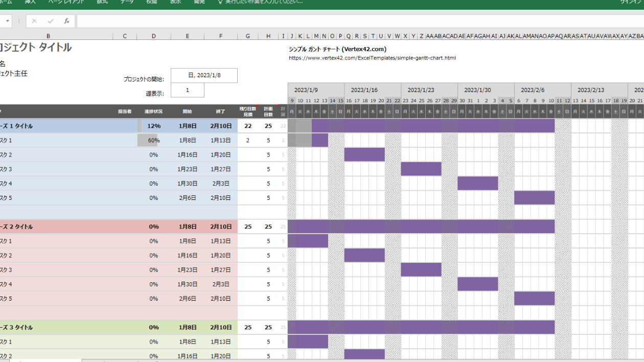Select the 週表示 value cell showing 1
Image resolution: width=644 pixels, height=362 pixels.
[188, 90]
